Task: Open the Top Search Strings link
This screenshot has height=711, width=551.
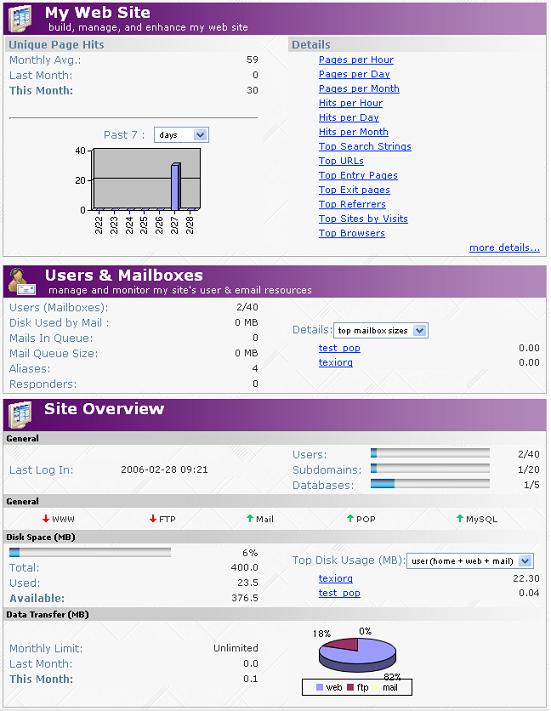Action: pyautogui.click(x=365, y=146)
